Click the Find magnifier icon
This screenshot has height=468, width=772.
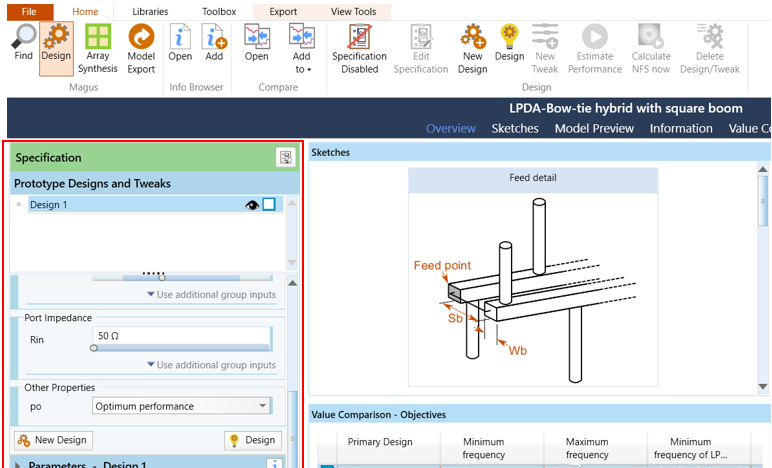tap(24, 37)
